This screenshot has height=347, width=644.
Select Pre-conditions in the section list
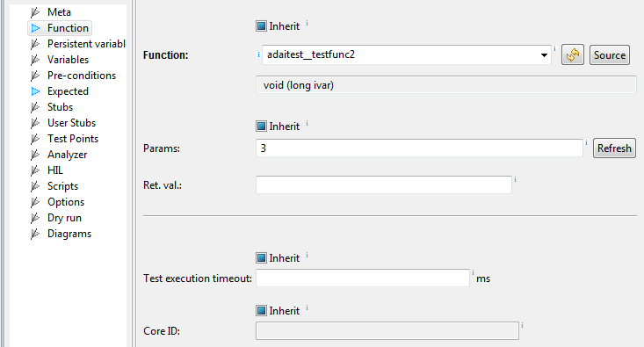82,76
